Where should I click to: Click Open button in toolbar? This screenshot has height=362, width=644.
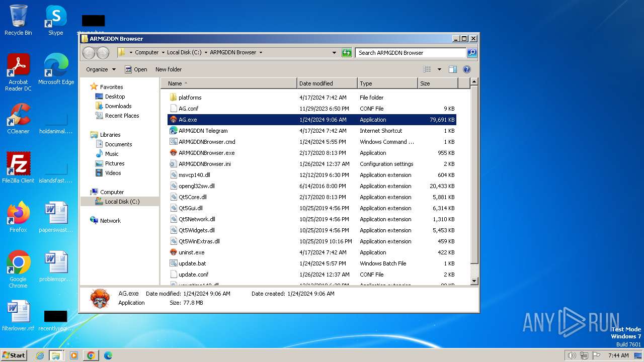136,69
